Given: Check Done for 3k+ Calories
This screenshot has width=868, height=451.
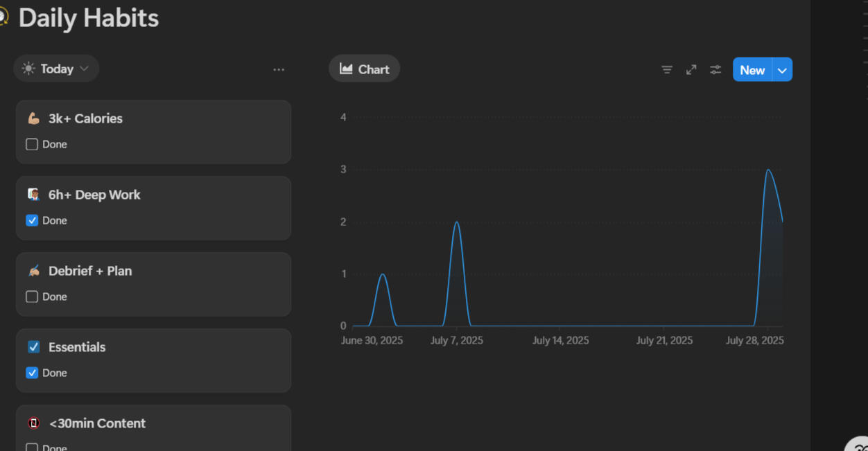Looking at the screenshot, I should (x=32, y=144).
